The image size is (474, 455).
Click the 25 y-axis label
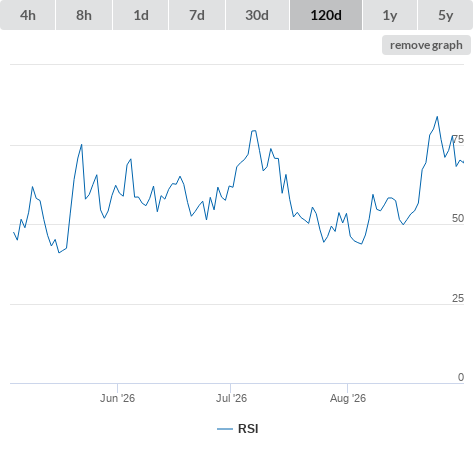(x=458, y=298)
